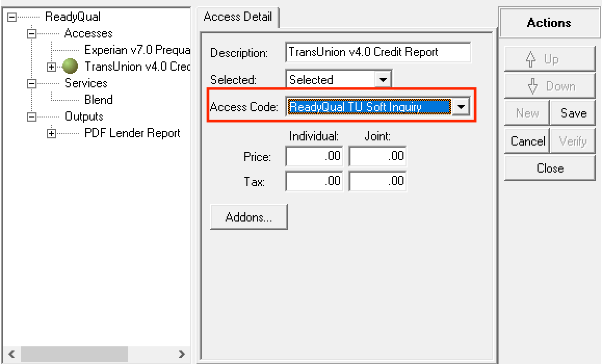
Task: Click the Description text field
Action: (x=378, y=52)
